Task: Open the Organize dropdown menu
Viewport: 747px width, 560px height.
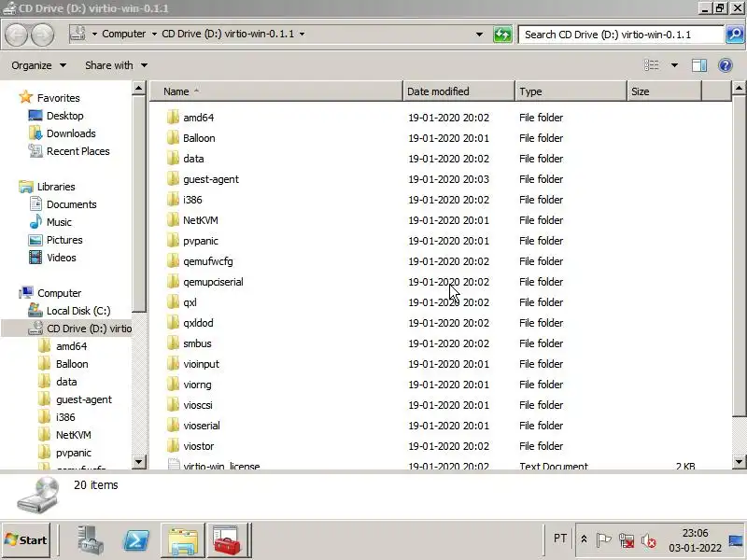Action: point(38,65)
